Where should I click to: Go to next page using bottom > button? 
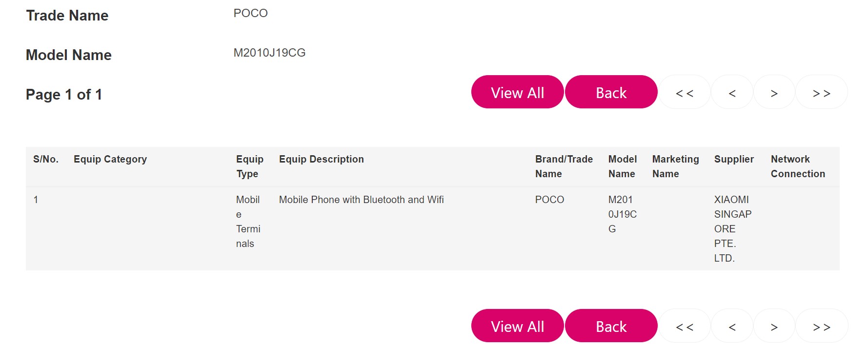pos(774,326)
